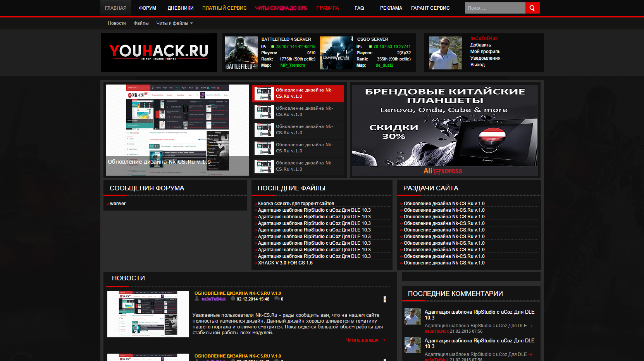Open Уведомления link
Viewport: 644px width, 361px height.
coord(485,58)
